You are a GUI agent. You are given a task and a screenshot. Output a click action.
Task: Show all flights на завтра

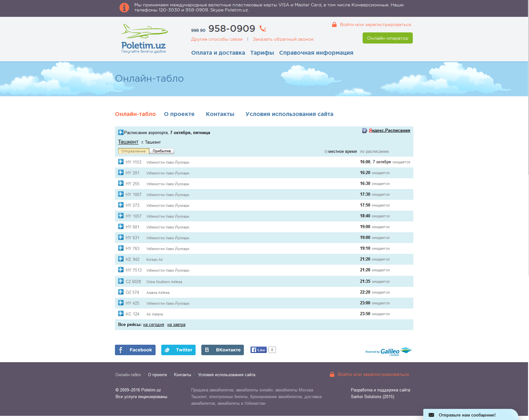pyautogui.click(x=176, y=325)
